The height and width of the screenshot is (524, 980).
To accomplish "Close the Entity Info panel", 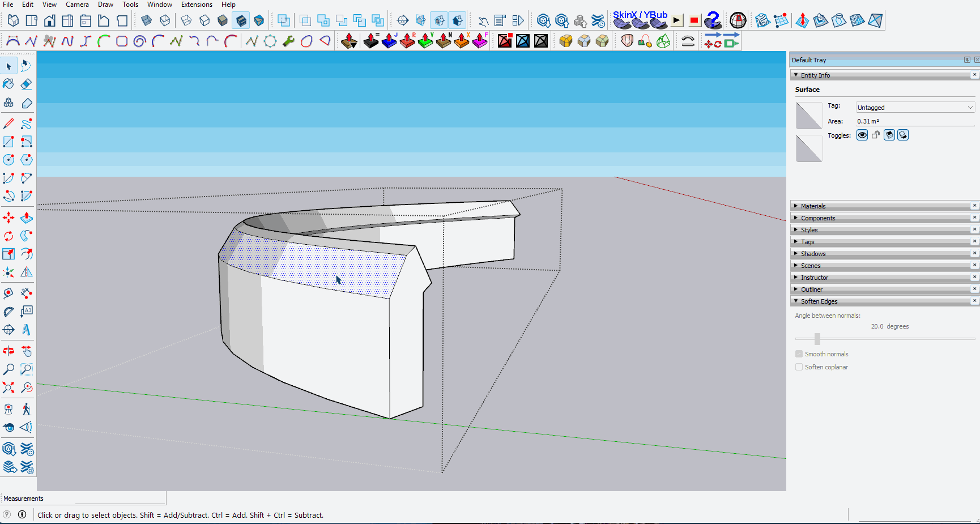I will [x=975, y=75].
